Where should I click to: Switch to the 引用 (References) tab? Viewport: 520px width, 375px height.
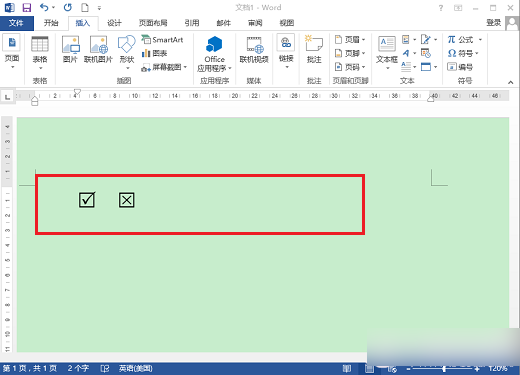click(x=192, y=23)
